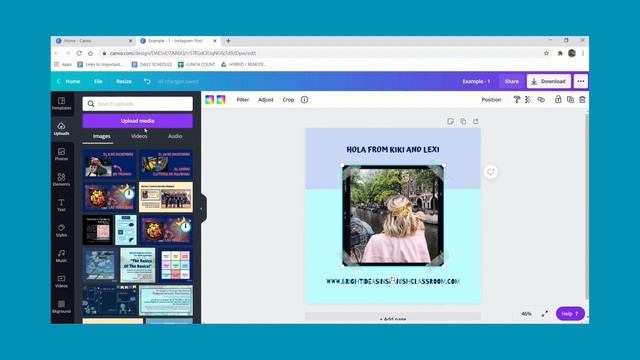The image size is (640, 360).
Task: Enter fullscreen presentation mode
Action: coord(544,313)
